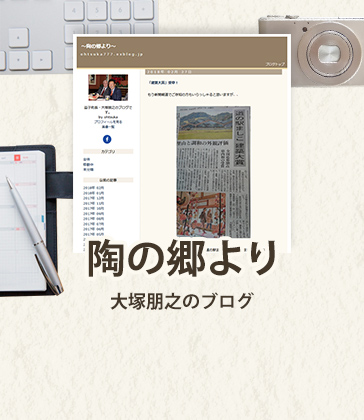This screenshot has width=364, height=420.
Task: Open the 2017年 10月 archive link
Action: click(94, 208)
